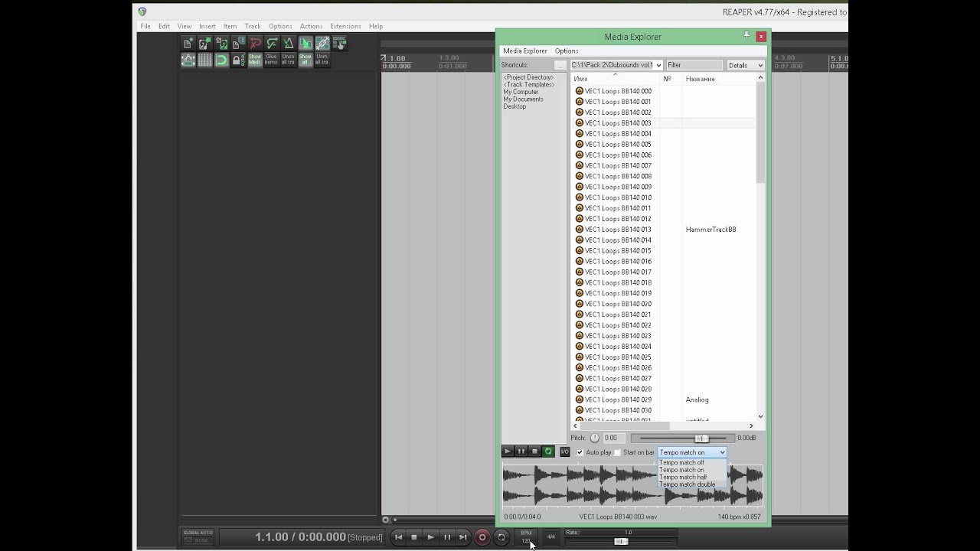Click the Unsolo all tracks toolbar button
The height and width of the screenshot is (551, 980).
[x=289, y=60]
